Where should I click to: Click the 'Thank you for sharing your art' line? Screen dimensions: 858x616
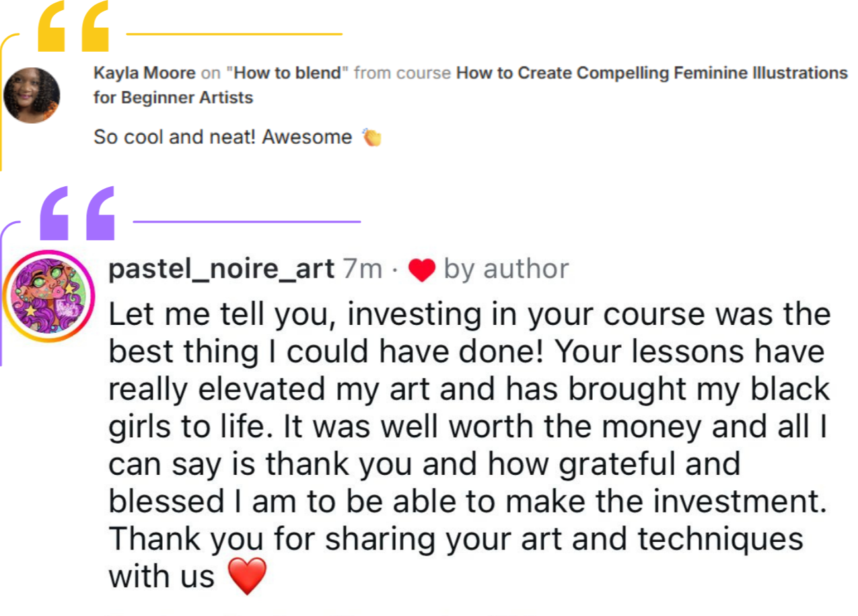click(x=456, y=539)
